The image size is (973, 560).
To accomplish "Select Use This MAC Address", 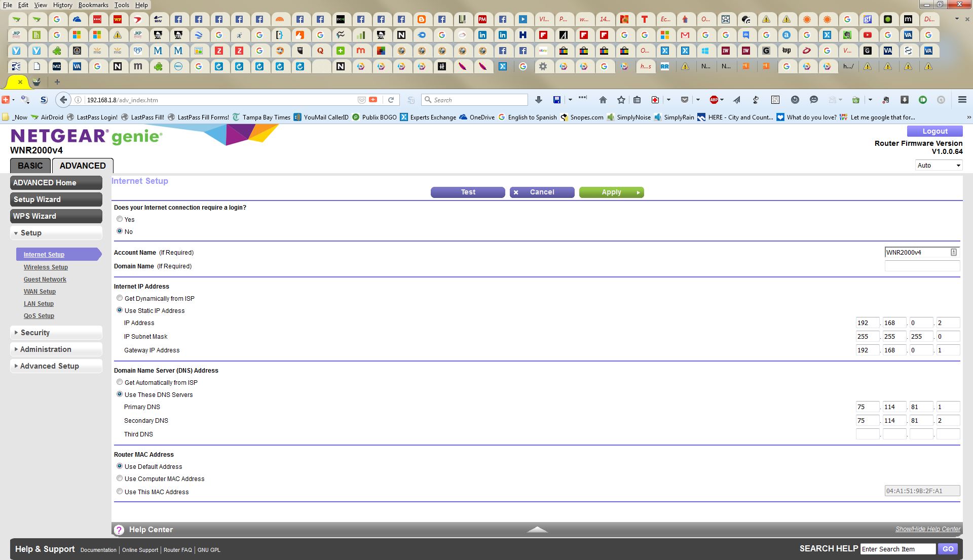I will (120, 492).
